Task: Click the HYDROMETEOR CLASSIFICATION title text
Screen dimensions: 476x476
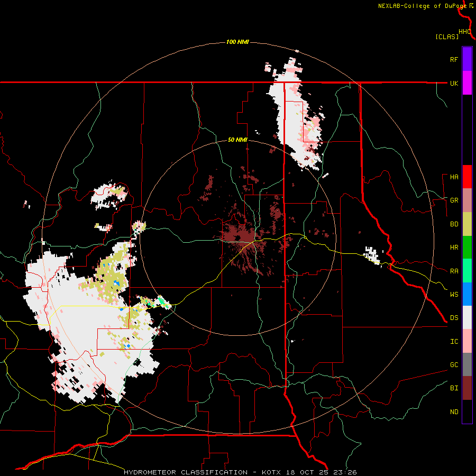Action: click(186, 472)
